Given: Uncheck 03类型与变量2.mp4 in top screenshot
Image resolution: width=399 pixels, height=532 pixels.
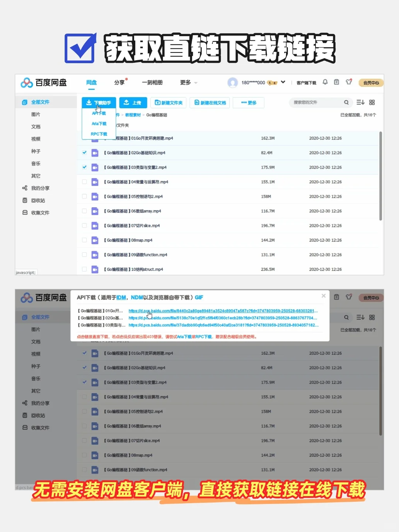Looking at the screenshot, I should tap(84, 167).
